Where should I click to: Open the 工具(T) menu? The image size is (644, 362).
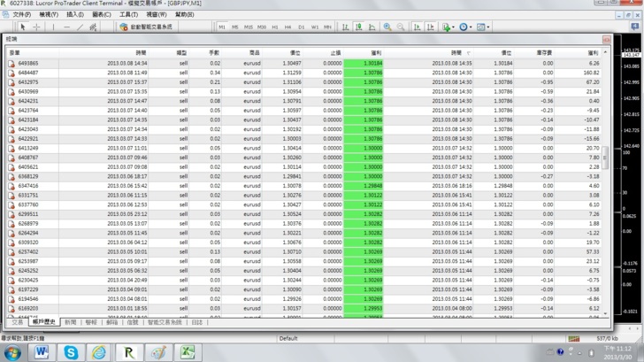click(128, 14)
